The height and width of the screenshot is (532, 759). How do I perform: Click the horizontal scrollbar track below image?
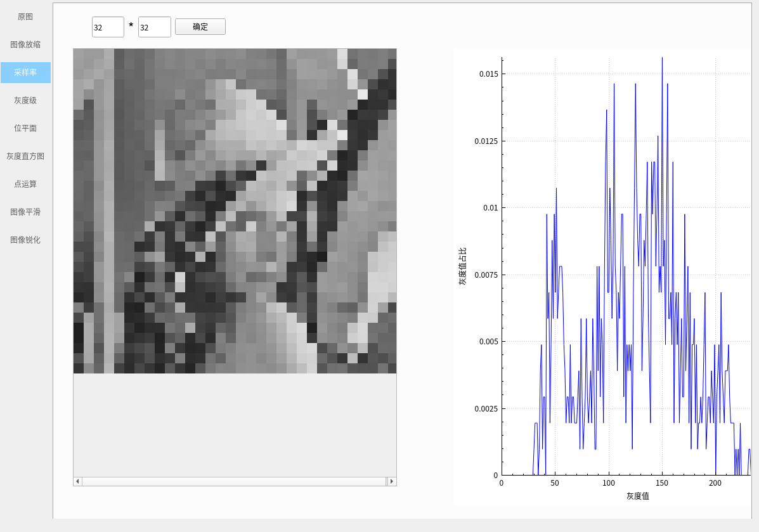click(x=234, y=481)
